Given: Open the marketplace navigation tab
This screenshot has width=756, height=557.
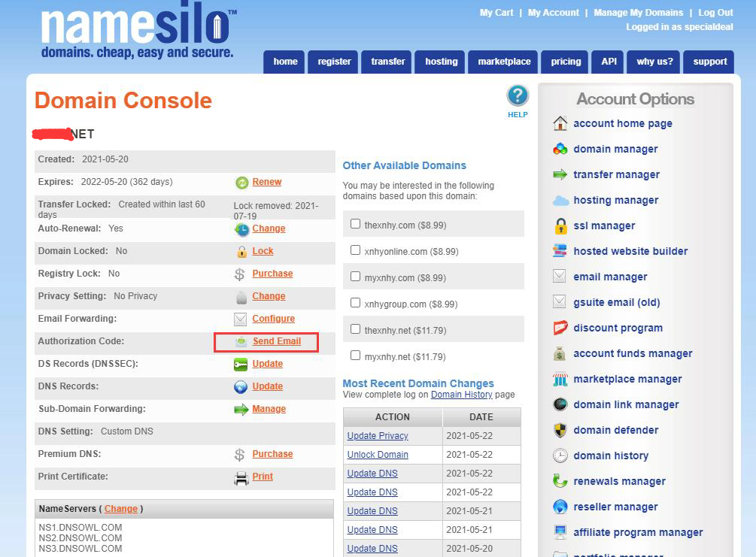Looking at the screenshot, I should click(503, 62).
